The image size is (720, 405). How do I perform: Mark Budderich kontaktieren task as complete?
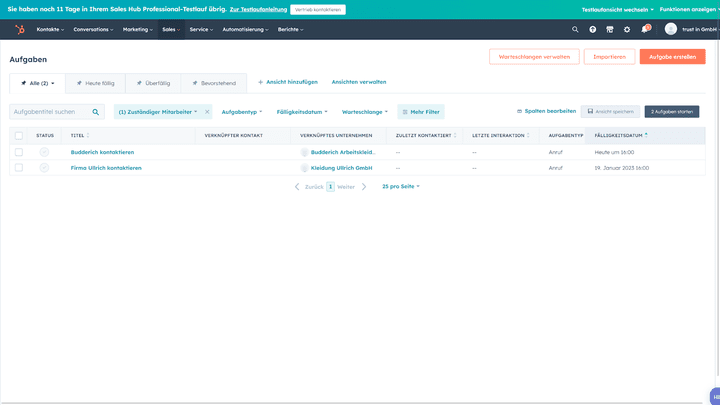[44, 152]
